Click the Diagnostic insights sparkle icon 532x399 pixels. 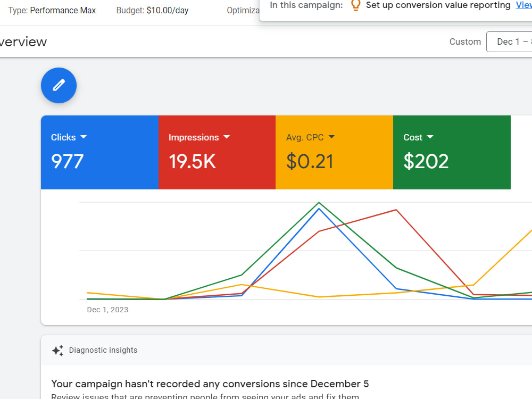click(57, 350)
